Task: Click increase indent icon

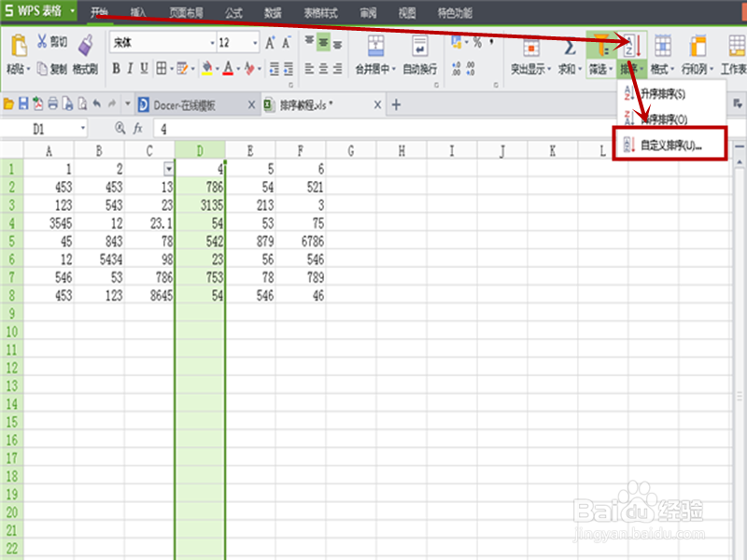Action: (289, 69)
